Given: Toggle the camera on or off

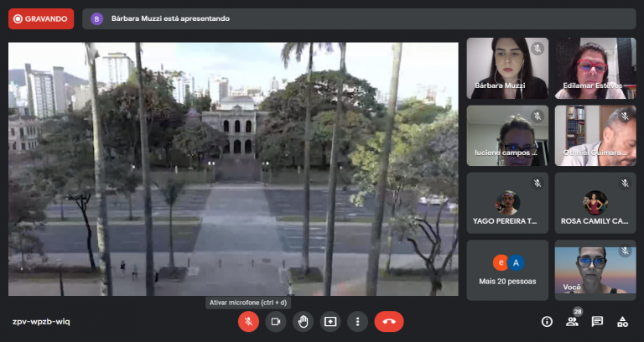Looking at the screenshot, I should [x=276, y=321].
